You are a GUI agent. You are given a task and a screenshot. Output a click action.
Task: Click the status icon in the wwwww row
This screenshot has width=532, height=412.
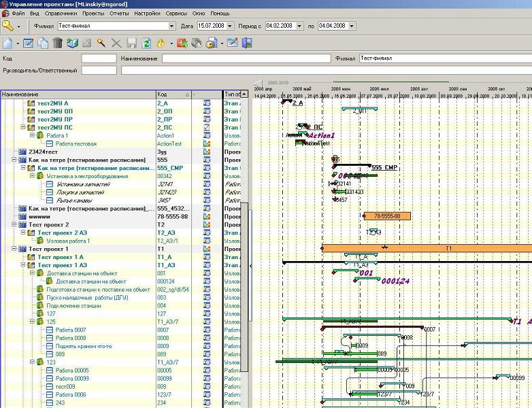click(x=207, y=217)
